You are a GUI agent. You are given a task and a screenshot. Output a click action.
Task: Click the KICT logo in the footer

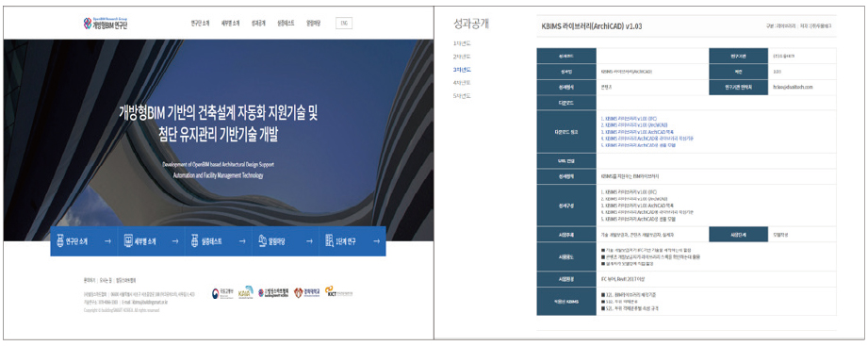[338, 291]
